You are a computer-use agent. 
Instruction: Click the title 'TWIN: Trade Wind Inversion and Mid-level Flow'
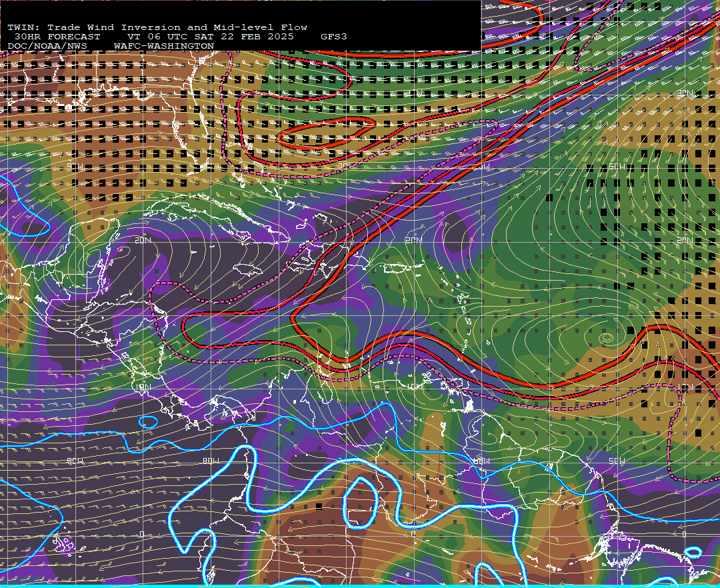point(157,27)
